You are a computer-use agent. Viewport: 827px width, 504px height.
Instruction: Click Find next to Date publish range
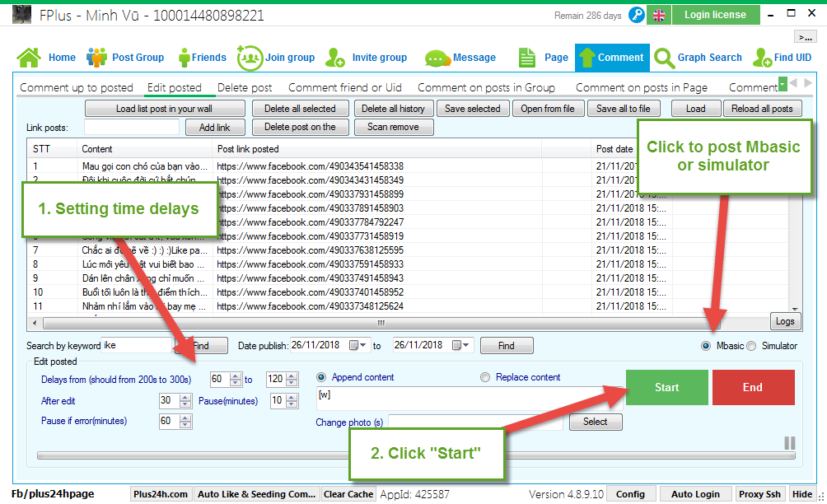(x=507, y=346)
